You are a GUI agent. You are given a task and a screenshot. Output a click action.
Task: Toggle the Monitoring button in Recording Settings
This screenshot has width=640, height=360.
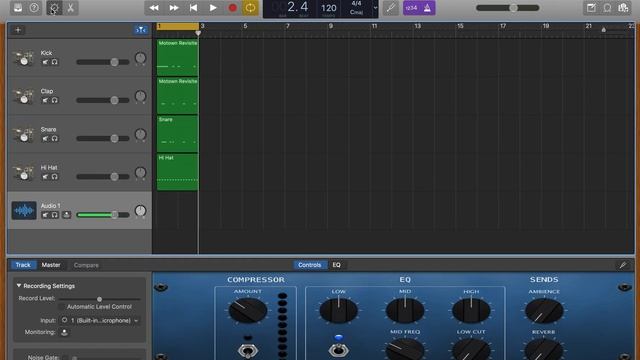[64, 332]
